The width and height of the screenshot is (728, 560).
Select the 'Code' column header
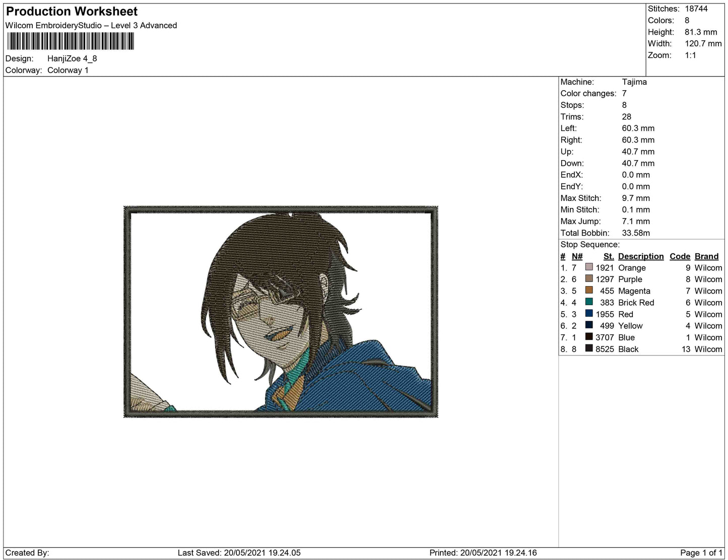tap(680, 256)
